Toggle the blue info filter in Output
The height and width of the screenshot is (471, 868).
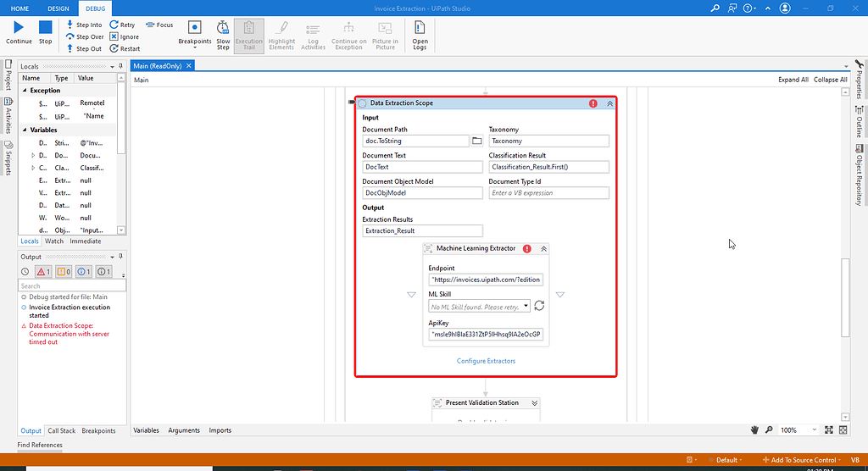(84, 272)
